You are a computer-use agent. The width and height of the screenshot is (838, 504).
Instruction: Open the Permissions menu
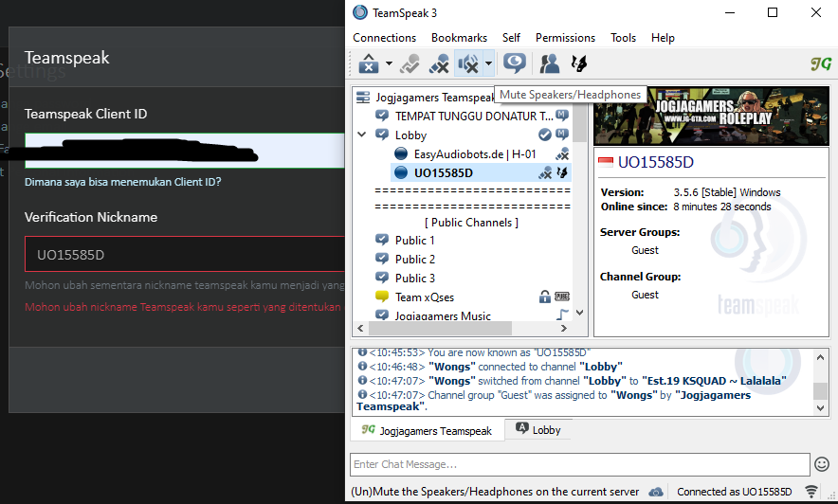565,38
